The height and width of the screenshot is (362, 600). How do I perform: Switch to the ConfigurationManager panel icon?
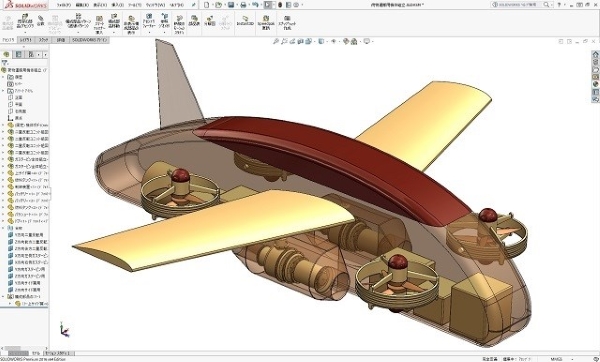31,54
